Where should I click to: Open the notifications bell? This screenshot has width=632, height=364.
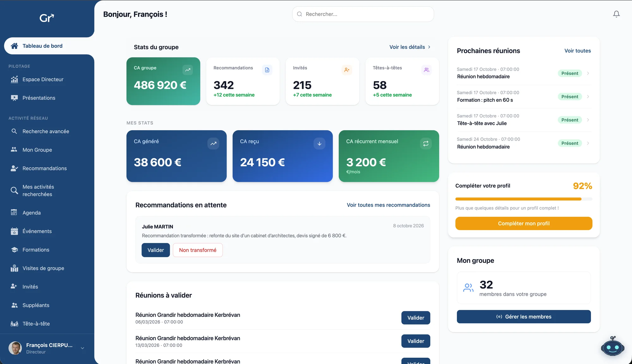[616, 14]
